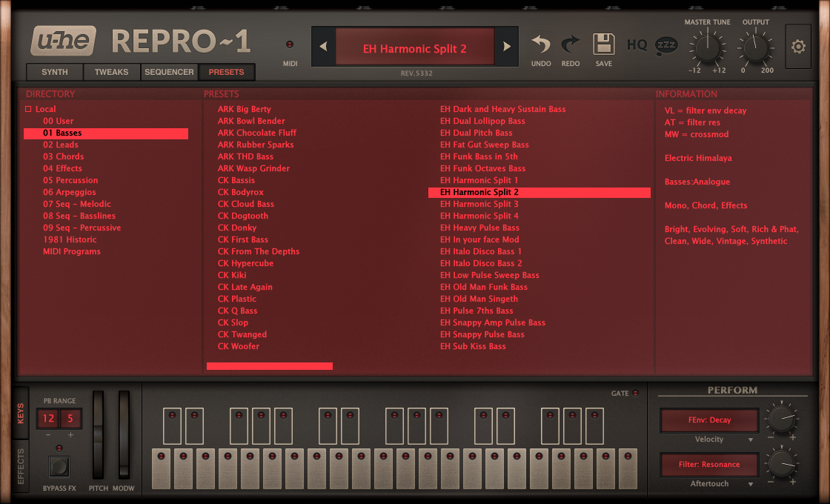This screenshot has width=830, height=504.
Task: Click the GATE indicator LED
Action: (635, 394)
